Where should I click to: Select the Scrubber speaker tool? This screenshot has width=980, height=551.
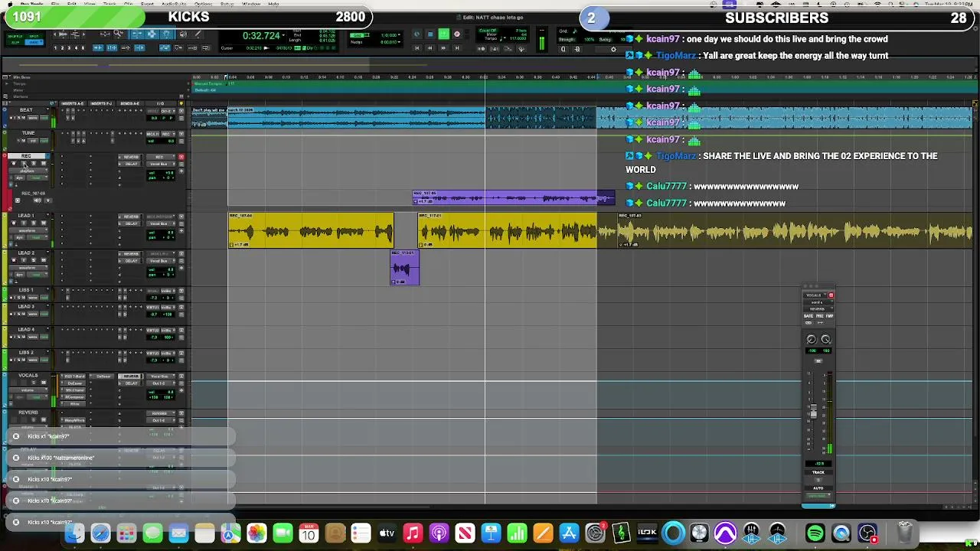[x=183, y=34]
